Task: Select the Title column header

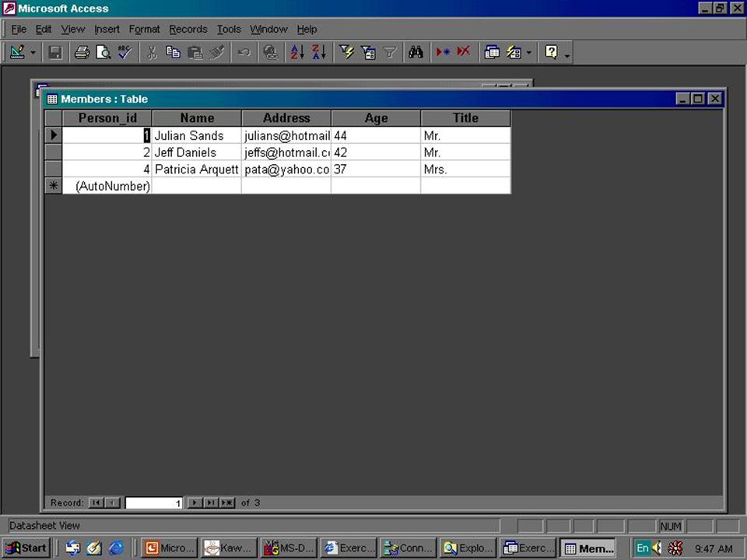Action: pyautogui.click(x=465, y=118)
